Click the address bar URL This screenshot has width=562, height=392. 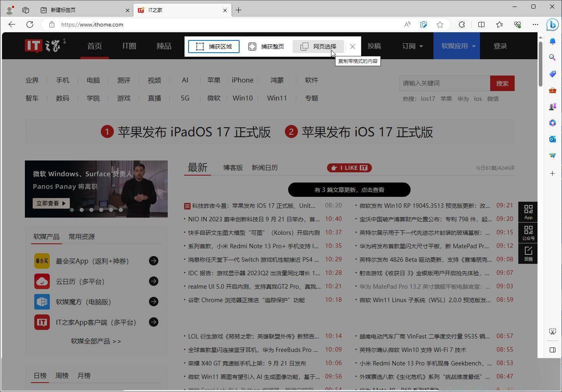pos(92,24)
